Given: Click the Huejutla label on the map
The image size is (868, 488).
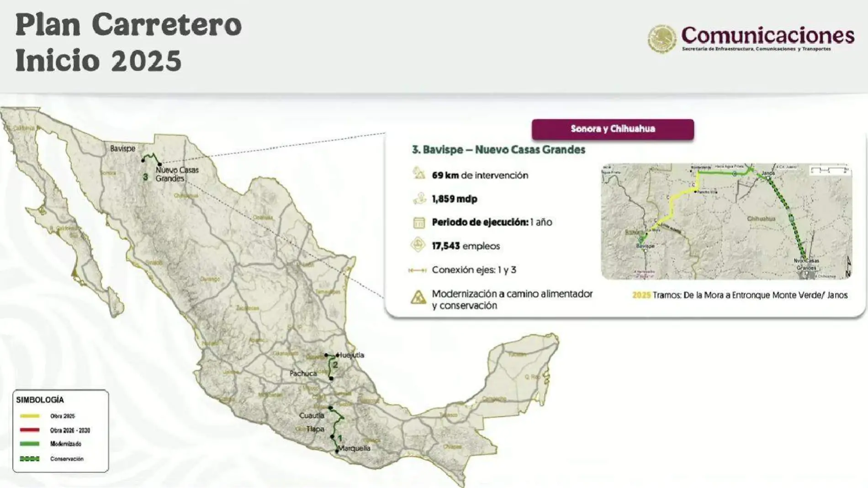Looking at the screenshot, I should [352, 355].
